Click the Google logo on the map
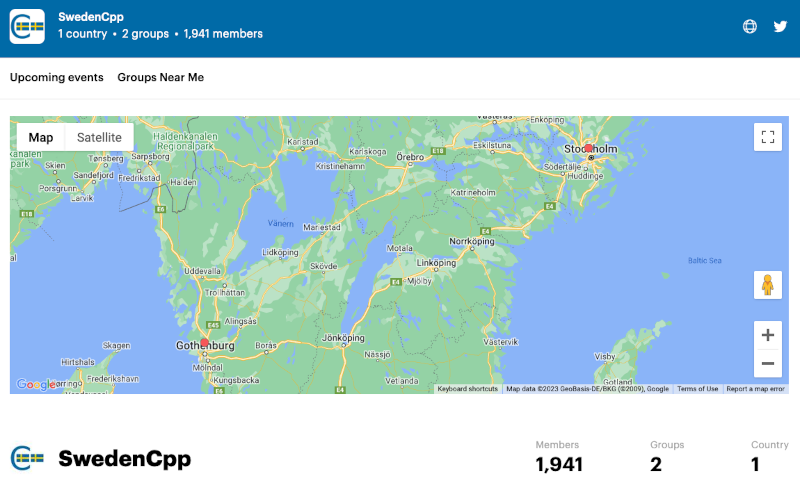The width and height of the screenshot is (800, 483). point(35,384)
